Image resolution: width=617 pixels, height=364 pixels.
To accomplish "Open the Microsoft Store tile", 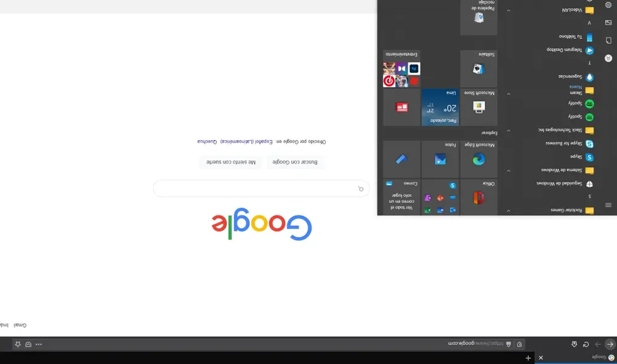I will 479,107.
